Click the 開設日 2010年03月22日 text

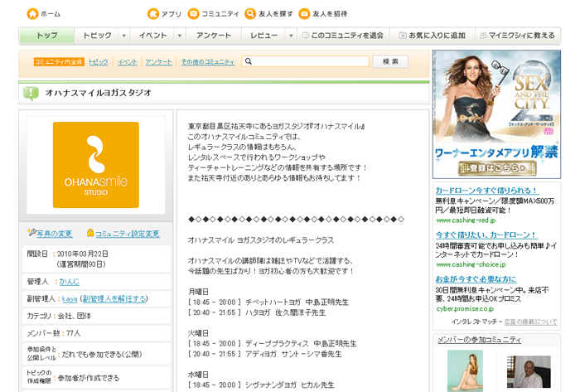coord(68,254)
